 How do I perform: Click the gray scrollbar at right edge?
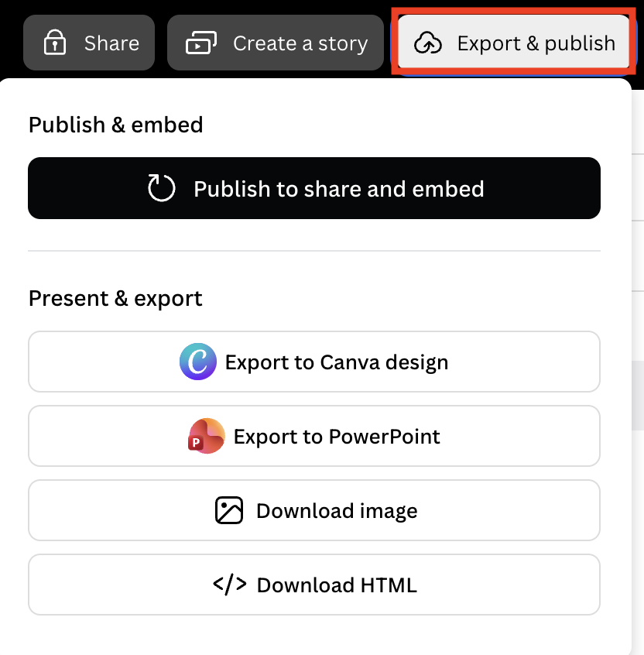(x=638, y=396)
